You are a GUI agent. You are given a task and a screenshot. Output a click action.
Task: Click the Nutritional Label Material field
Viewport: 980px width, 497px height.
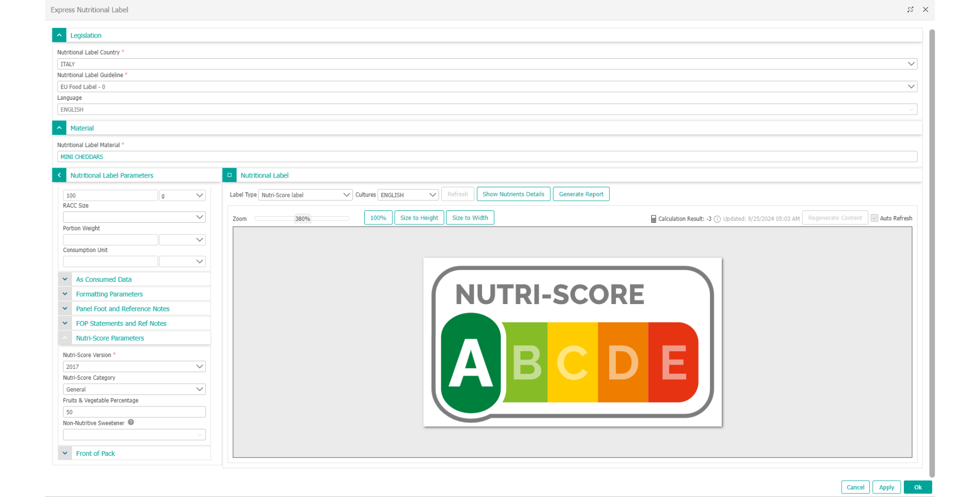coord(487,156)
